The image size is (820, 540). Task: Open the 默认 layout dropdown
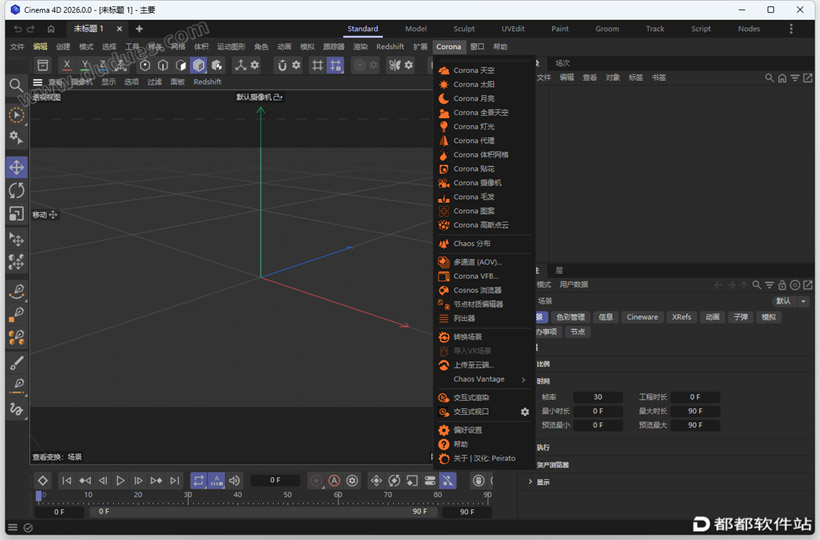click(x=791, y=301)
